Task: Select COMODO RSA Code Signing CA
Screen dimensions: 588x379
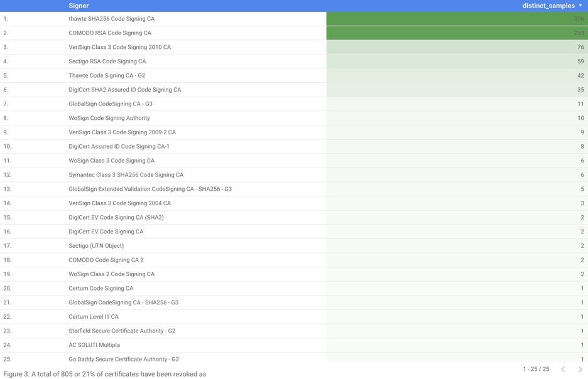Action: coord(110,33)
